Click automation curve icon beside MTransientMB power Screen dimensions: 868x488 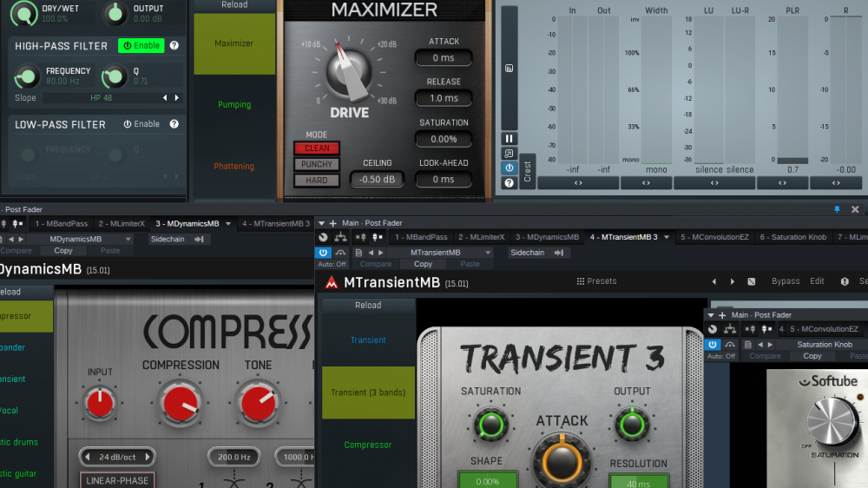tap(340, 253)
